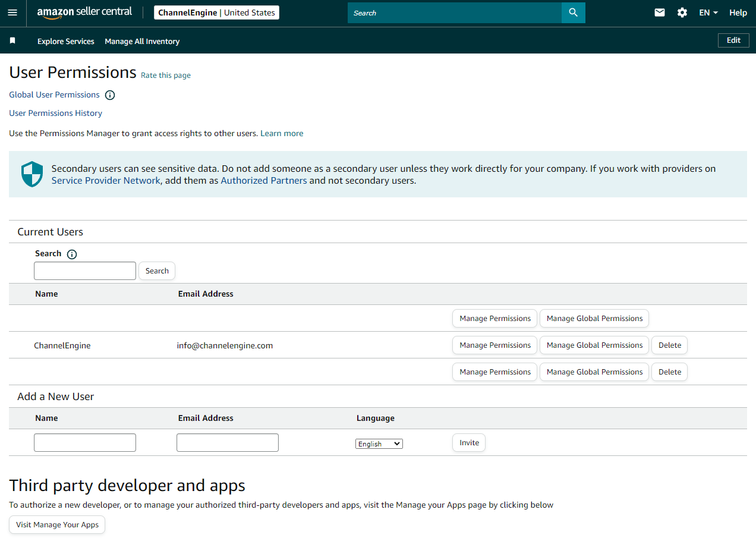Delete the ChannelEngine user
The width and height of the screenshot is (756, 538).
[670, 345]
